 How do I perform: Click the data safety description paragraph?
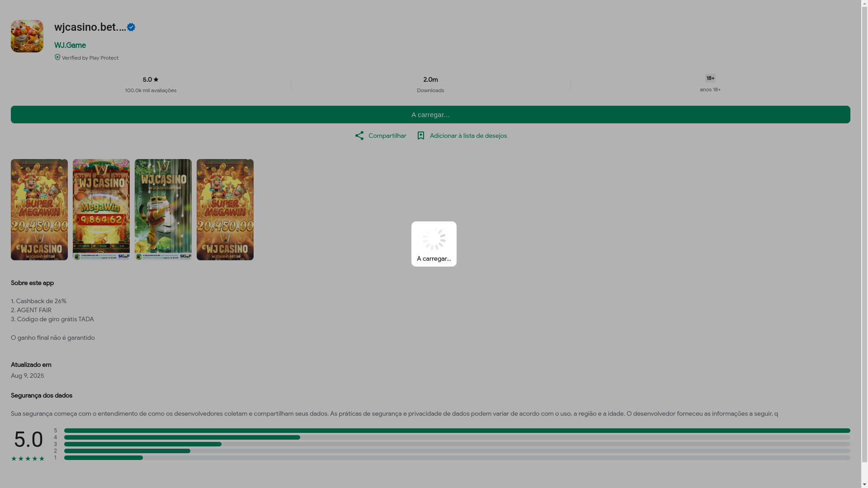click(x=394, y=413)
